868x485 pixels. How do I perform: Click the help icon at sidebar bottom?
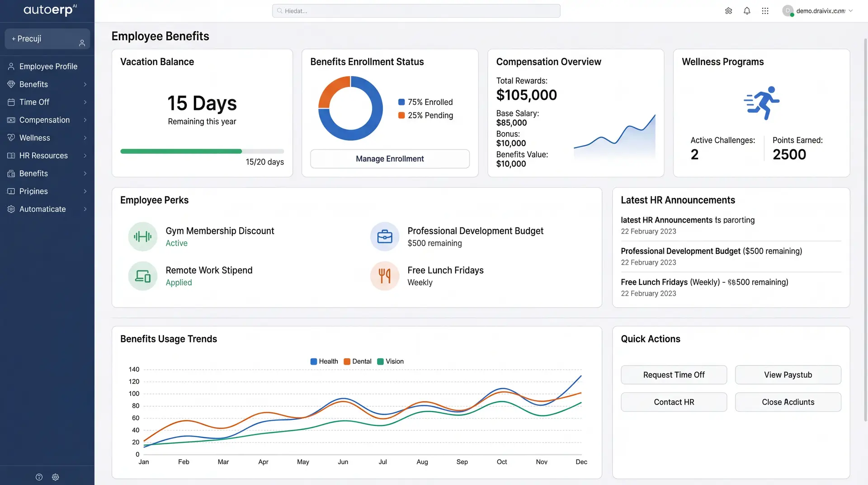point(39,477)
